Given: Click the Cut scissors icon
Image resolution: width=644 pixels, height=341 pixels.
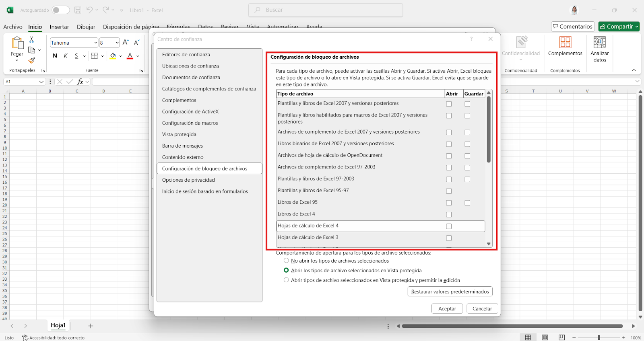Looking at the screenshot, I should tap(31, 39).
